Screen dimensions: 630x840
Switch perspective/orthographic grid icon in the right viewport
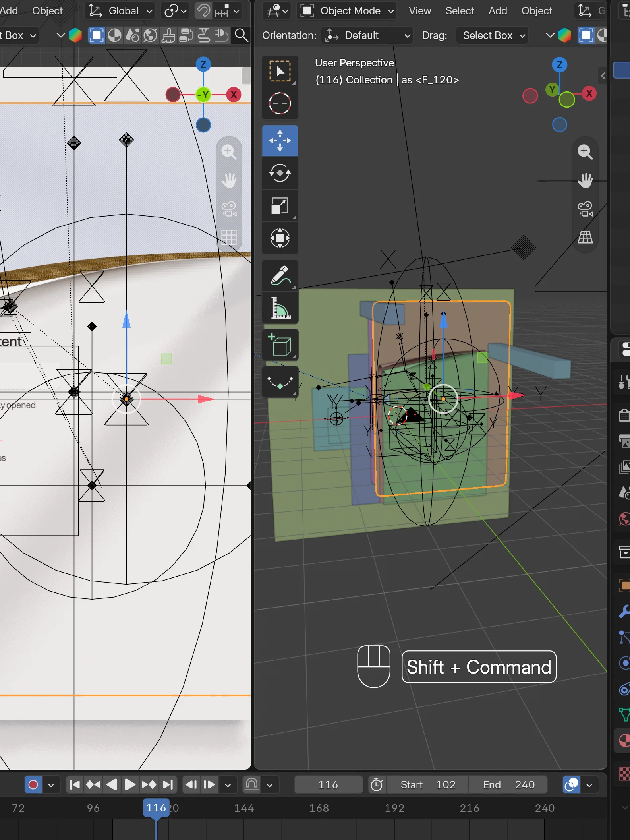[585, 238]
